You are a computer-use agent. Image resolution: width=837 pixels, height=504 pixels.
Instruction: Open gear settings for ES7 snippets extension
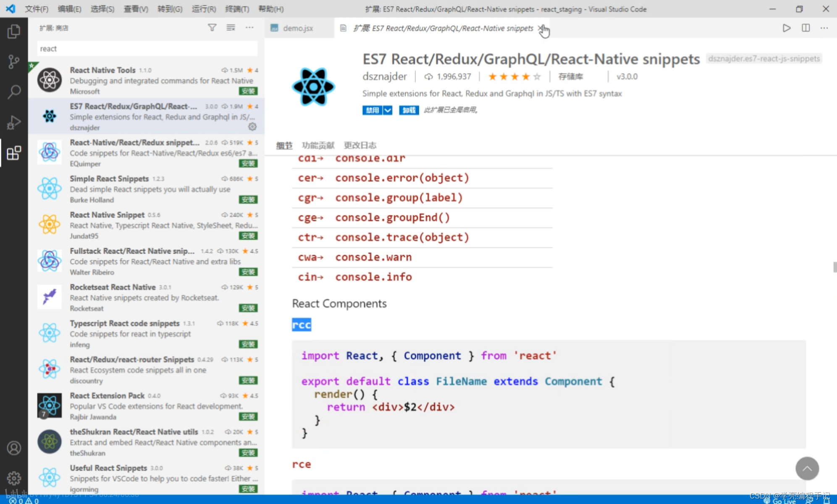252,126
